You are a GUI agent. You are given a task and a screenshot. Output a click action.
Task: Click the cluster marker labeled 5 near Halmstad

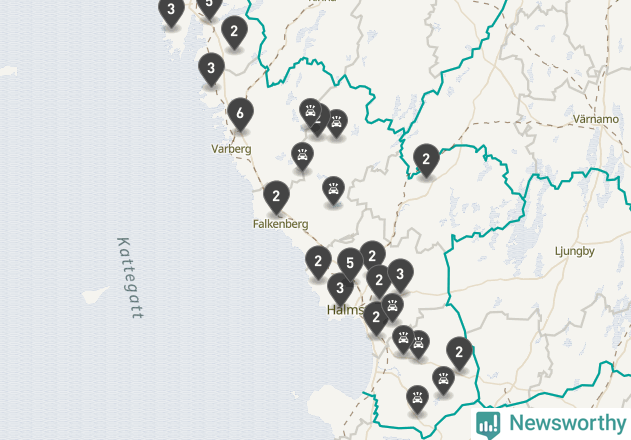[x=350, y=264]
